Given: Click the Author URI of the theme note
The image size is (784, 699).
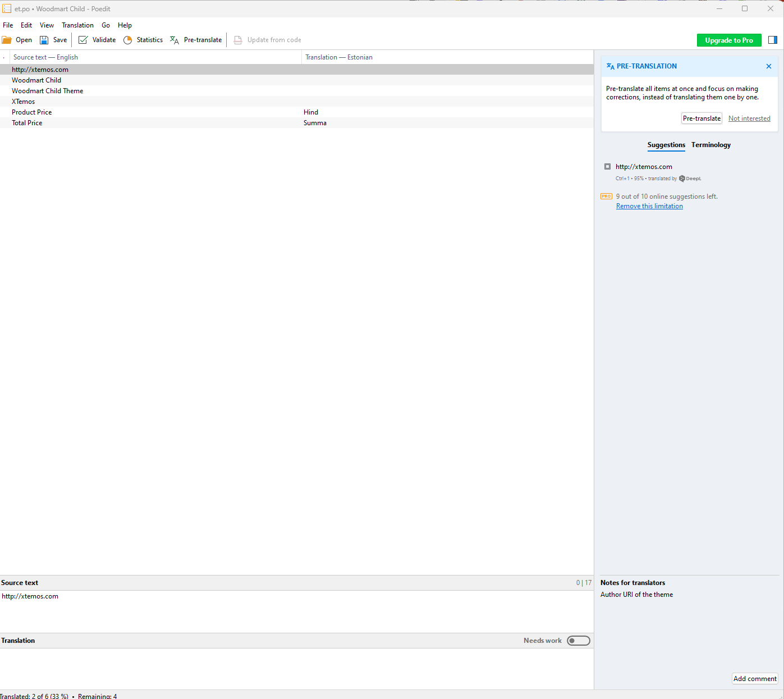Looking at the screenshot, I should [636, 595].
